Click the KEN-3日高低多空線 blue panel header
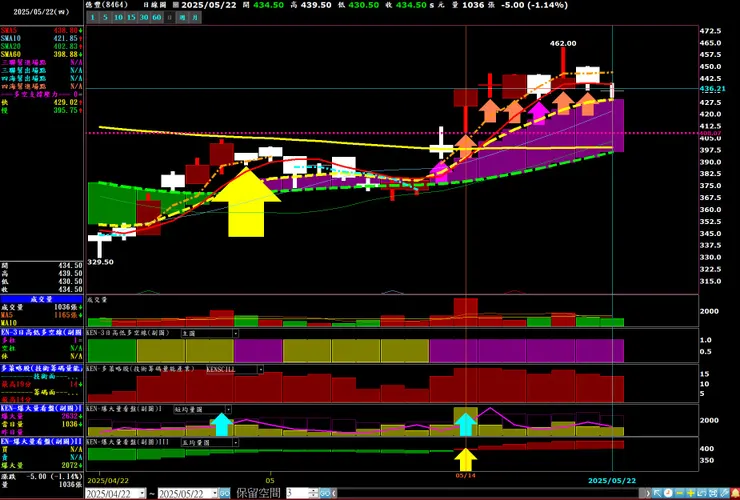This screenshot has height=500, width=740. point(42,332)
